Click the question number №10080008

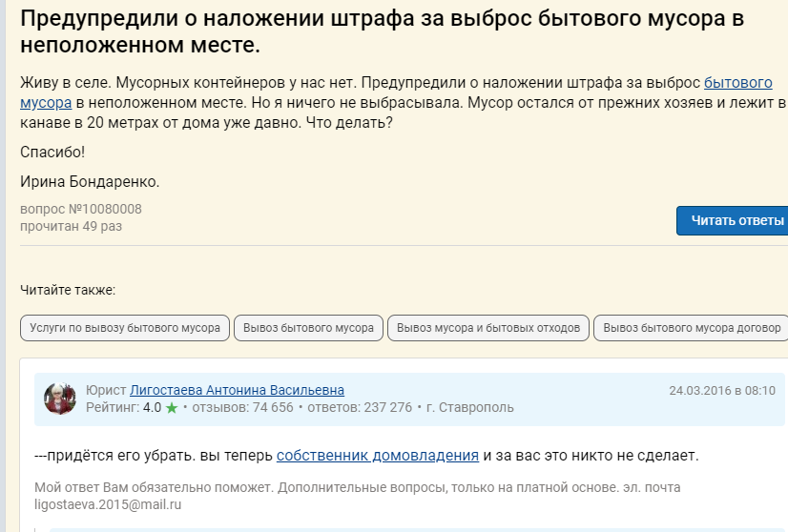(81, 209)
